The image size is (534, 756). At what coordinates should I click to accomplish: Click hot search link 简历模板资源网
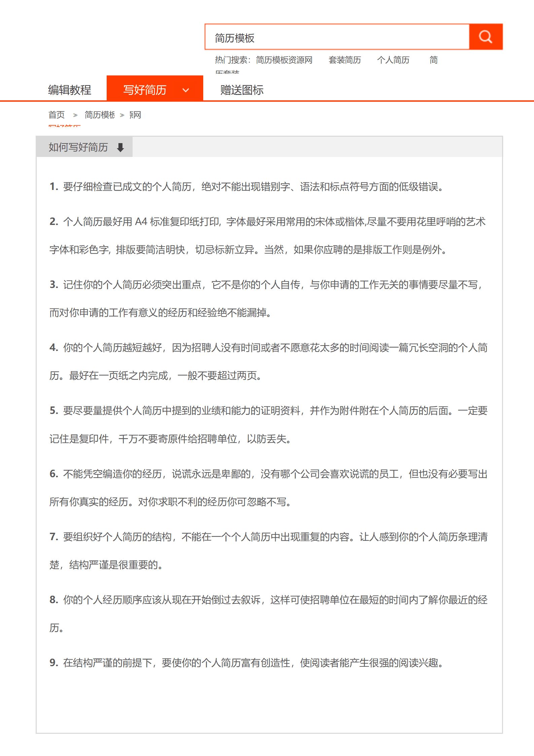click(x=284, y=60)
